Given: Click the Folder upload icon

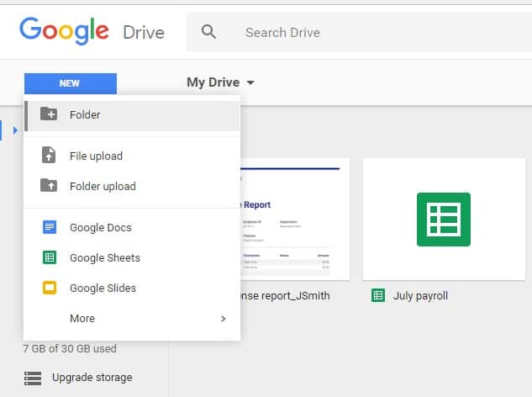Looking at the screenshot, I should point(50,186).
